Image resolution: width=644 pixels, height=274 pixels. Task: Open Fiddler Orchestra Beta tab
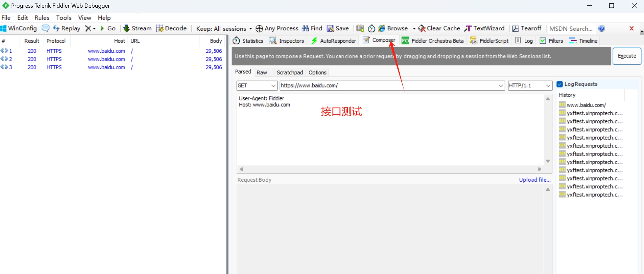[x=433, y=41]
